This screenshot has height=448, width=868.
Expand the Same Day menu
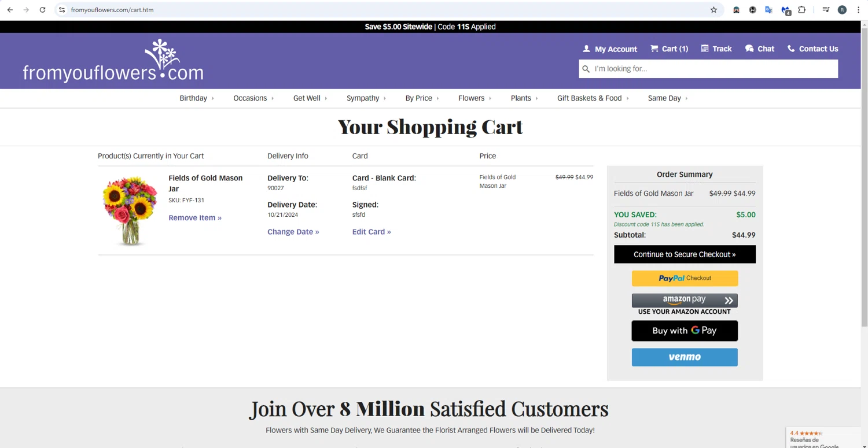[668, 98]
